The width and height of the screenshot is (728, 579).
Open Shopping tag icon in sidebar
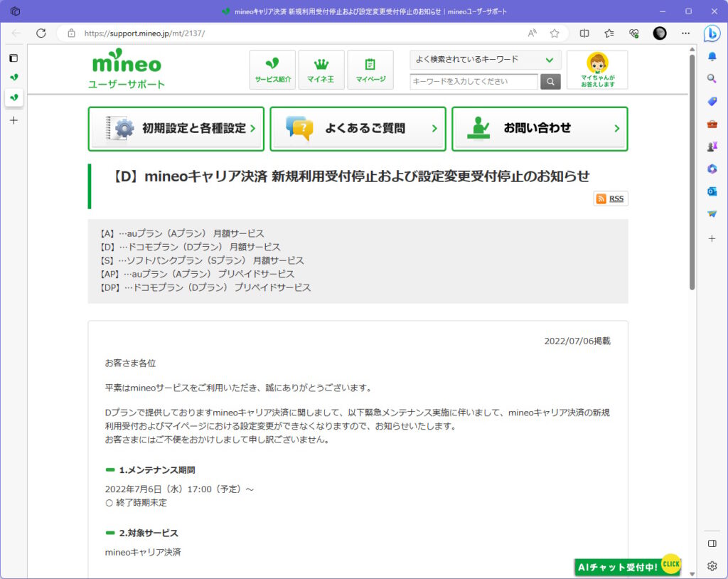(x=712, y=101)
